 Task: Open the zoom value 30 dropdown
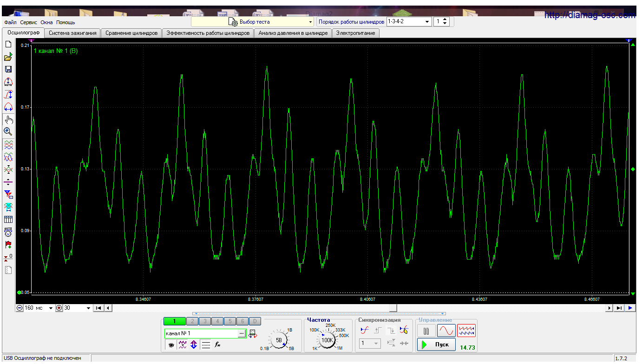78,308
